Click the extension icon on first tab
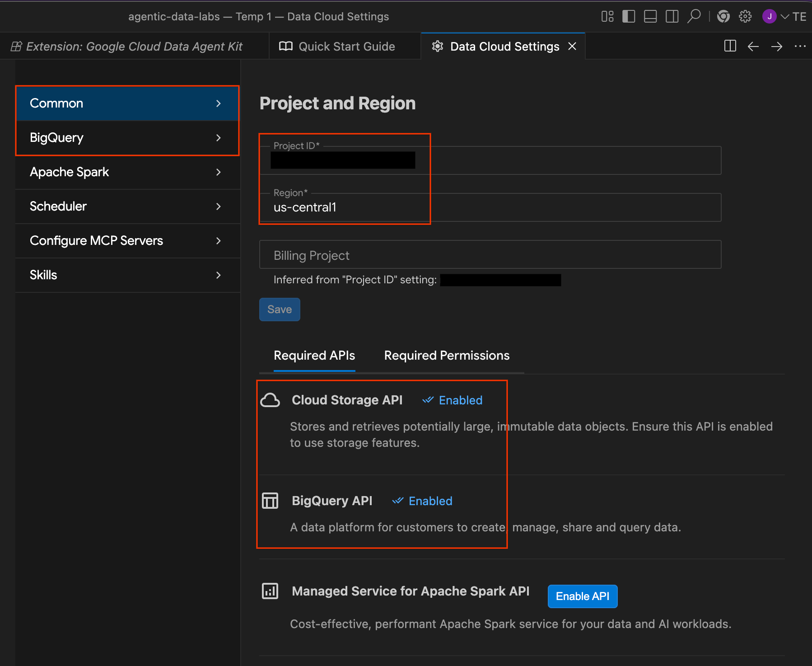Viewport: 812px width, 666px height. click(16, 46)
